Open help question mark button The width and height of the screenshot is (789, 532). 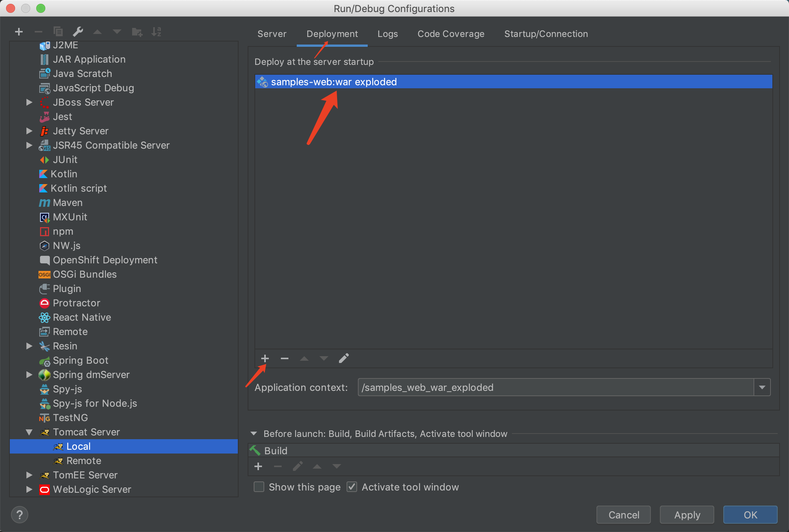click(20, 515)
